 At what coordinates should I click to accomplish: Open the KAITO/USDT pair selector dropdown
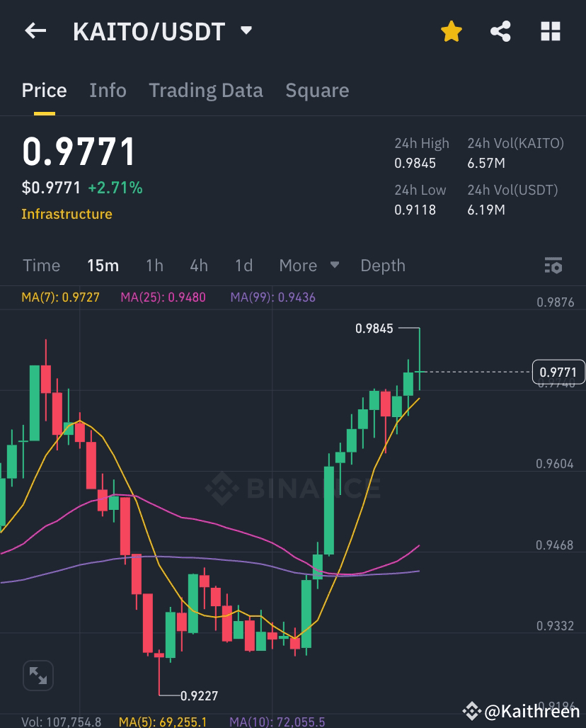159,31
